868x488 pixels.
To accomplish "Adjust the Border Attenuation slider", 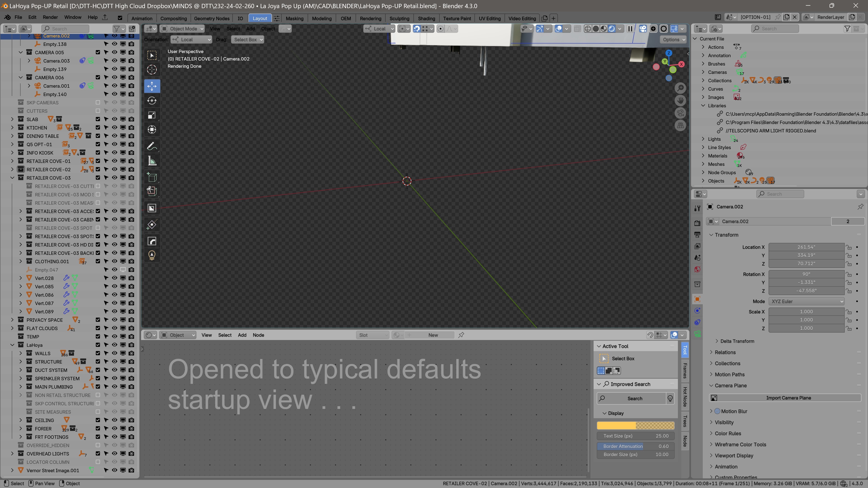I will [x=635, y=446].
